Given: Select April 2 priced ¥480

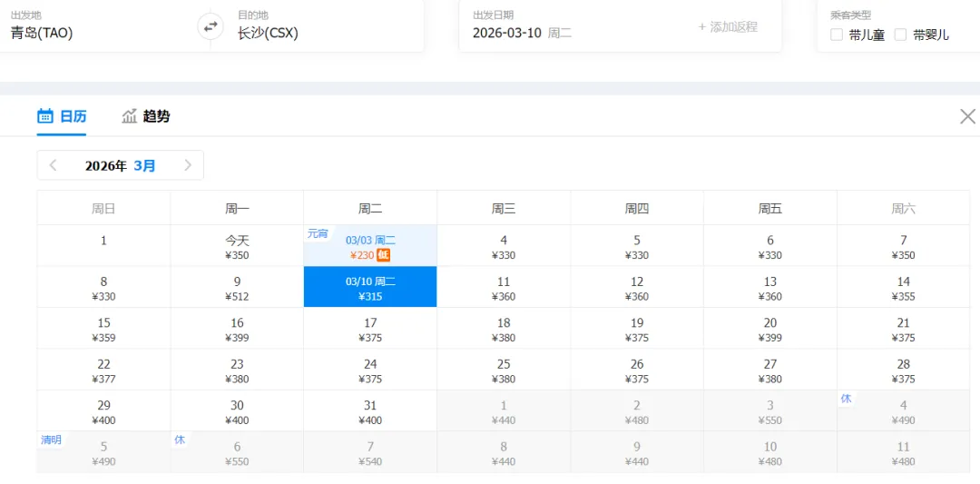Looking at the screenshot, I should (637, 410).
